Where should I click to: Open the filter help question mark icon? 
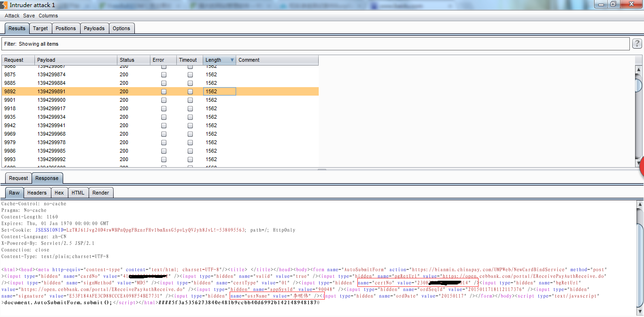pyautogui.click(x=637, y=44)
